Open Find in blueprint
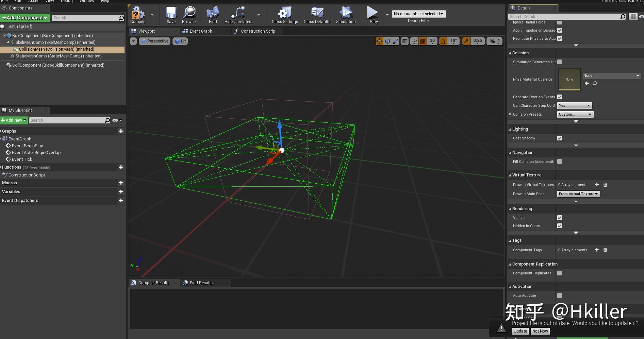644x339 pixels. (x=213, y=15)
